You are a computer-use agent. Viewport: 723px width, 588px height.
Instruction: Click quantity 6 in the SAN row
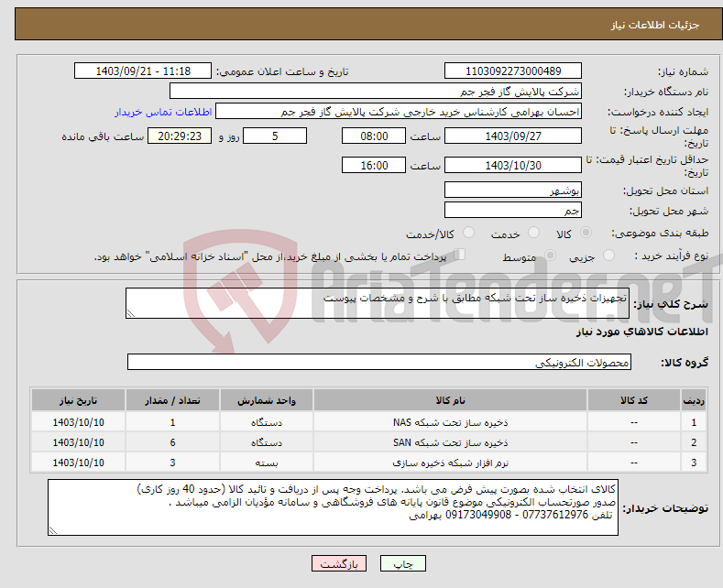click(172, 442)
